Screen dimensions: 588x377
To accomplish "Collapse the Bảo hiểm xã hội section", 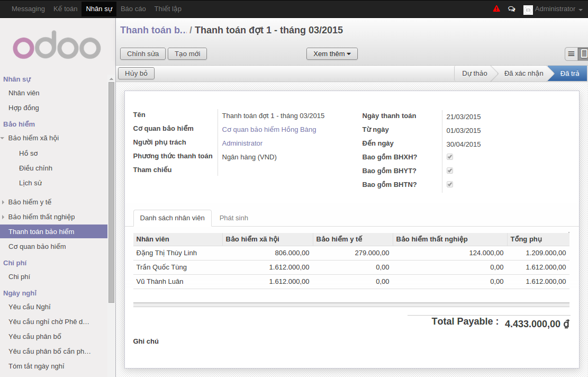I will point(5,138).
